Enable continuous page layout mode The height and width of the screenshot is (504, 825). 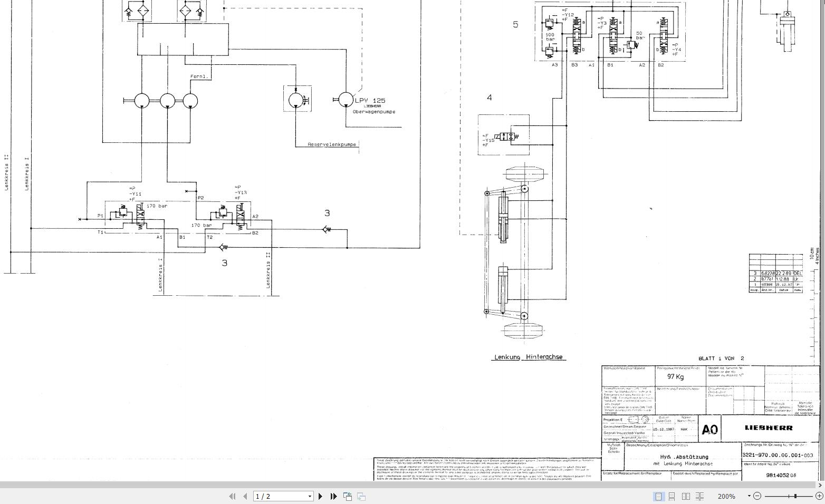pyautogui.click(x=672, y=496)
